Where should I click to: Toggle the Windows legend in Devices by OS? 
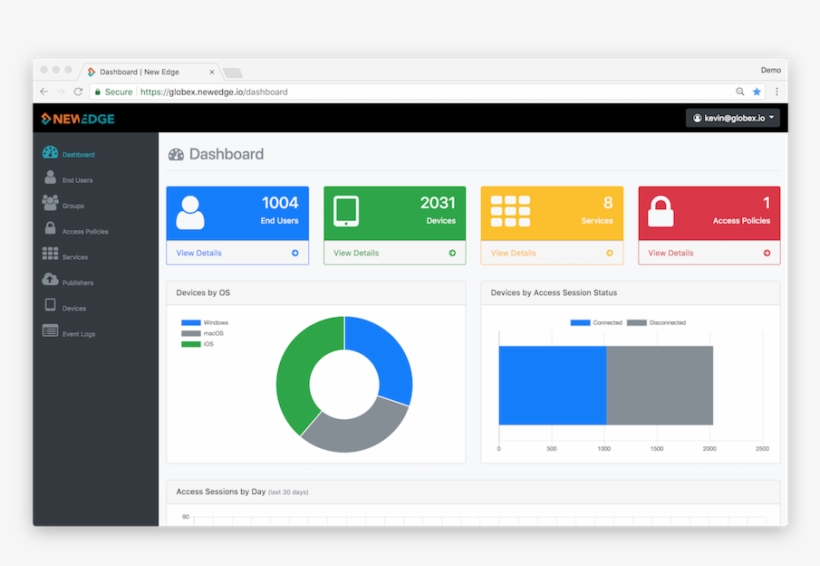point(204,323)
